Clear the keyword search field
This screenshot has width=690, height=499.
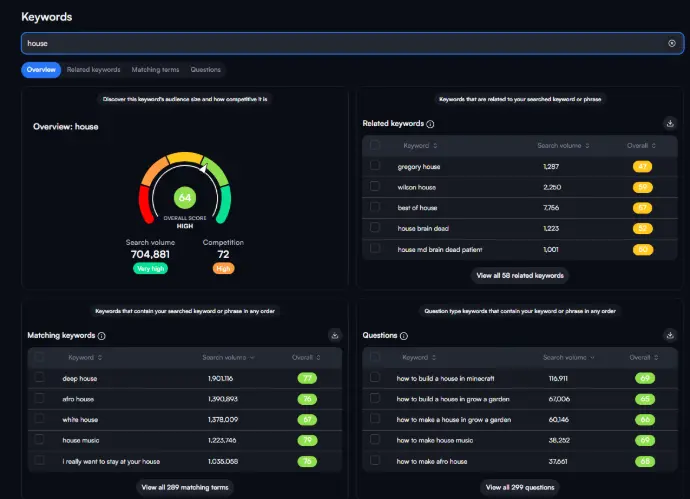(x=672, y=43)
